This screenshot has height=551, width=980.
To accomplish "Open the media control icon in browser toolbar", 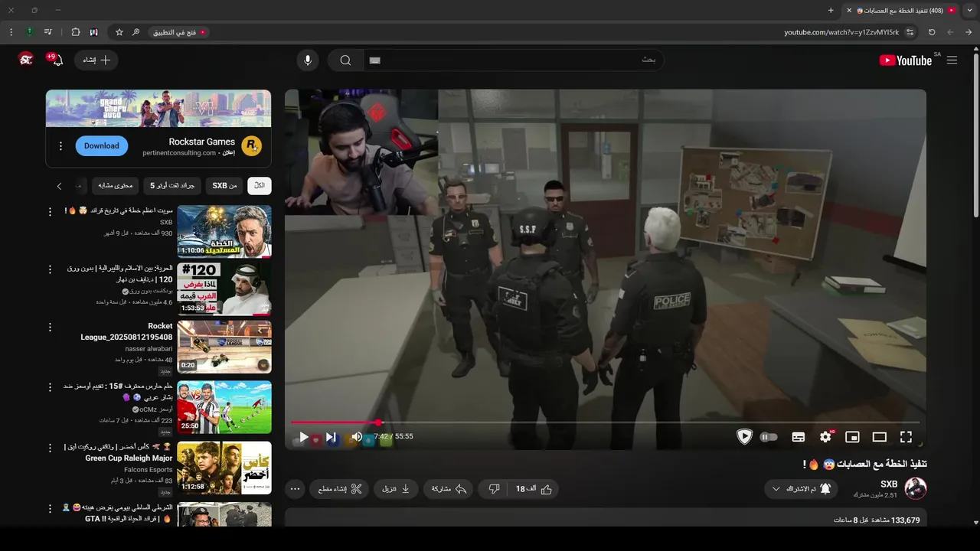I will pyautogui.click(x=48, y=32).
